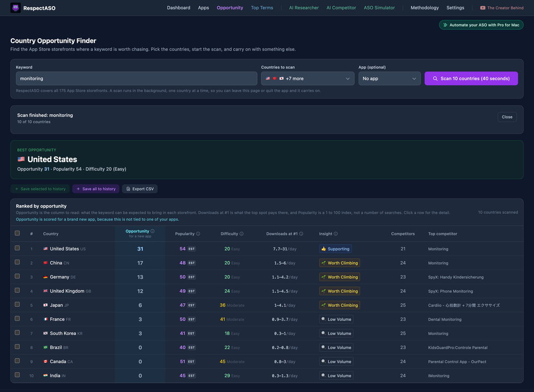The image size is (534, 392).
Task: Open the App (optional) dropdown
Action: tap(389, 79)
